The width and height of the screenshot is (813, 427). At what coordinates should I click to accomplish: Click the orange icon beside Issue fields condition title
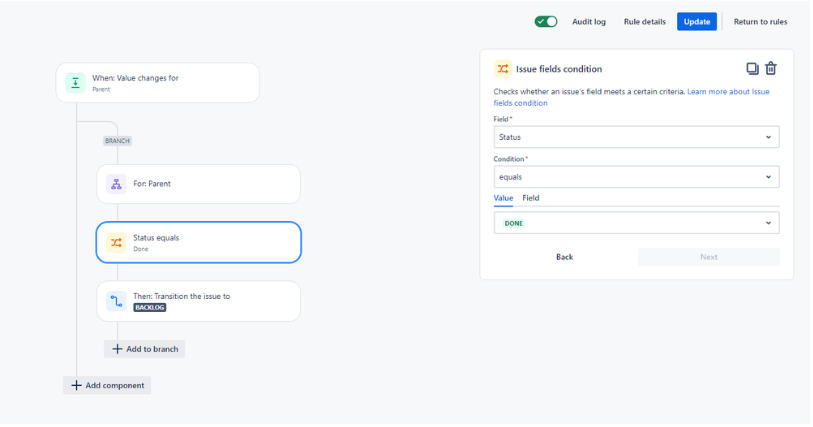[502, 69]
